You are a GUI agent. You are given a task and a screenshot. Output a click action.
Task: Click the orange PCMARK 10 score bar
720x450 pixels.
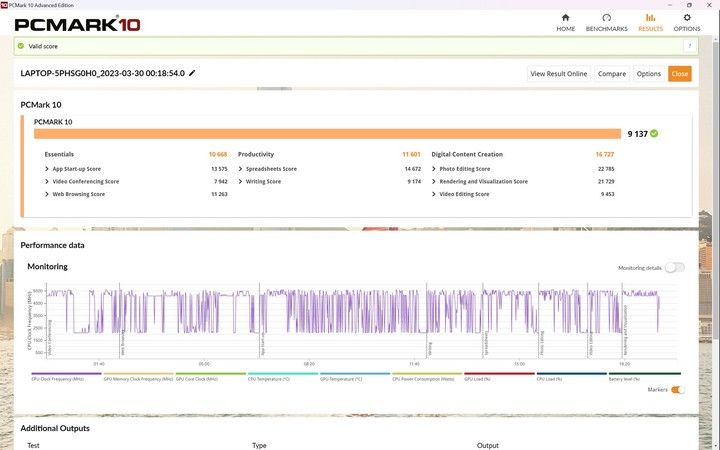327,134
